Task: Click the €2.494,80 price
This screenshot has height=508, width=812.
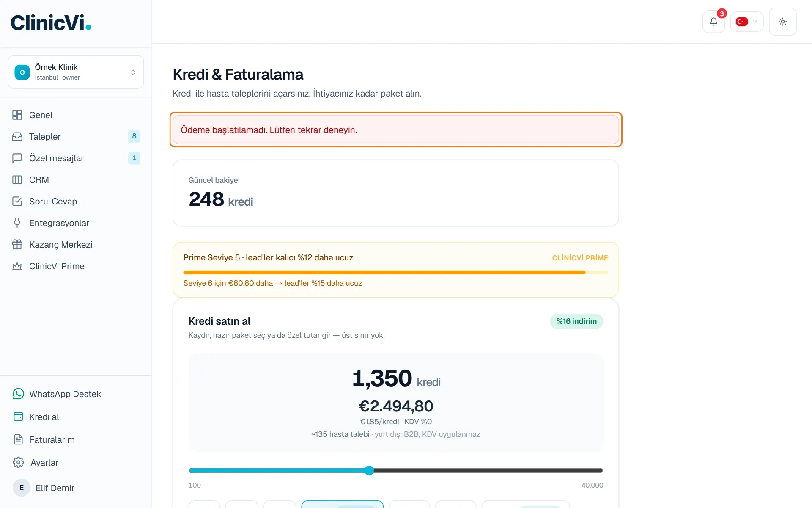Action: tap(396, 406)
